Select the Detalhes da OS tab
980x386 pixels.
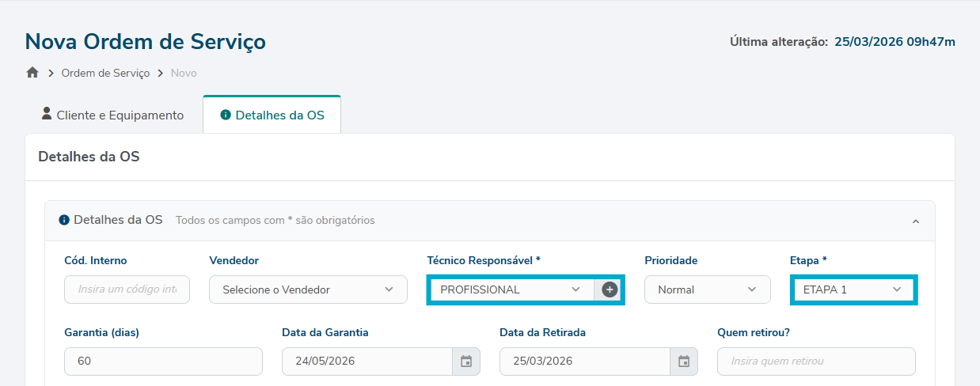pos(272,115)
